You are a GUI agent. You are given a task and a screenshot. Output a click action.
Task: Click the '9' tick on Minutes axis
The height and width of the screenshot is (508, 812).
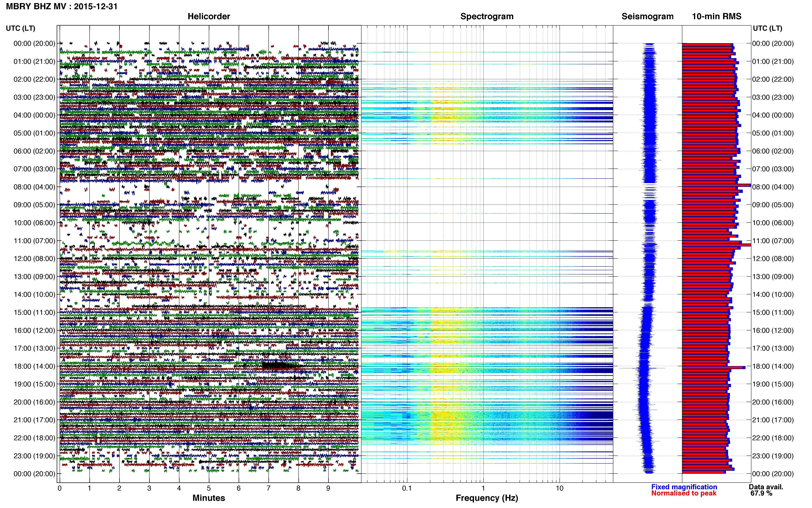pos(328,488)
